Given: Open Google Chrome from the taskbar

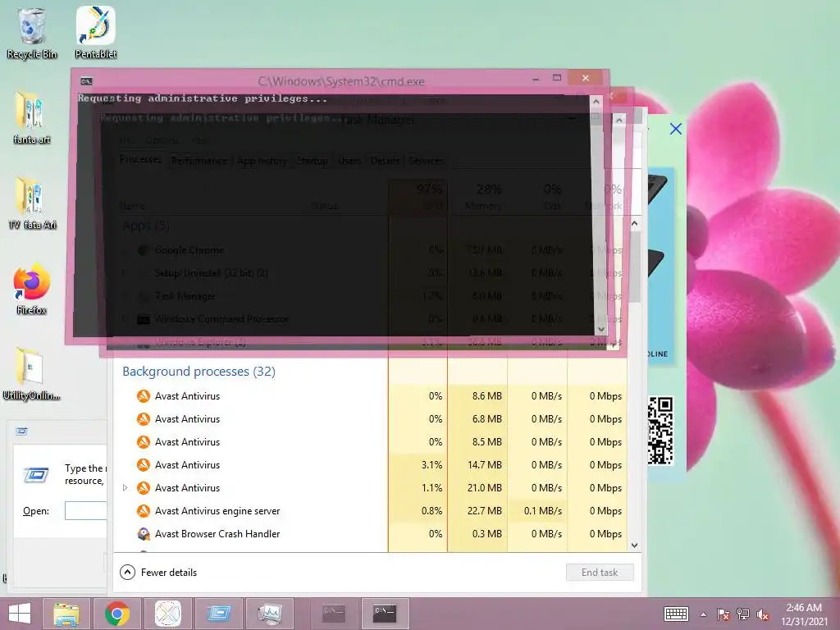Looking at the screenshot, I should pos(116,614).
